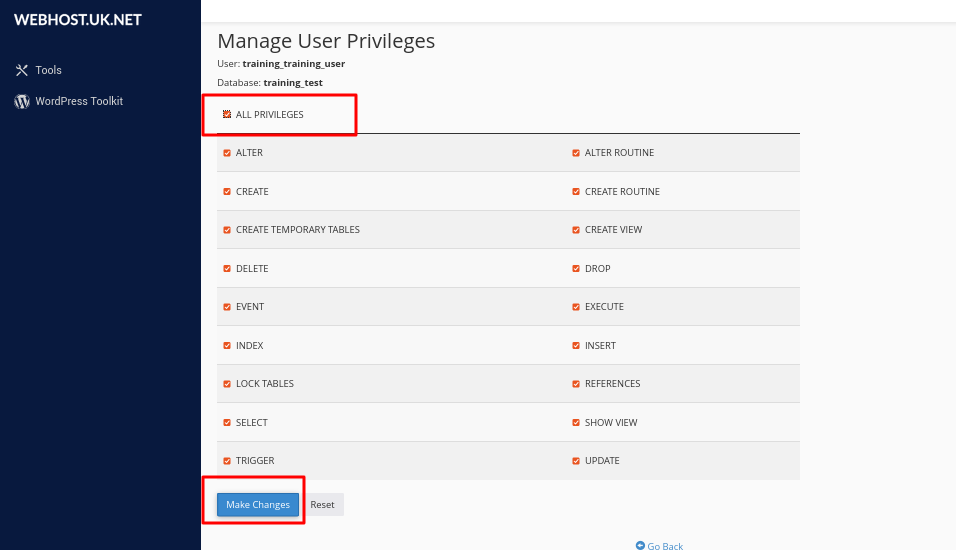
Task: Uncheck the UPDATE privilege checkbox
Action: tap(576, 461)
